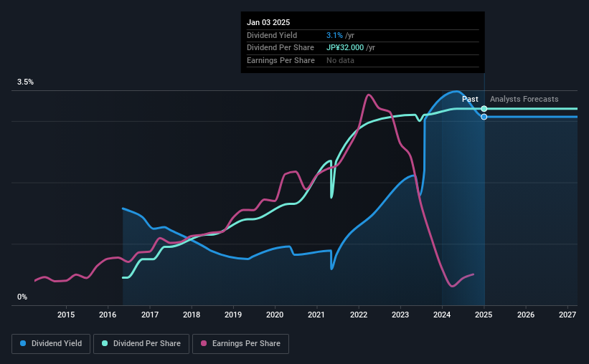Toggle the Earnings Per Share legend button

pos(240,344)
